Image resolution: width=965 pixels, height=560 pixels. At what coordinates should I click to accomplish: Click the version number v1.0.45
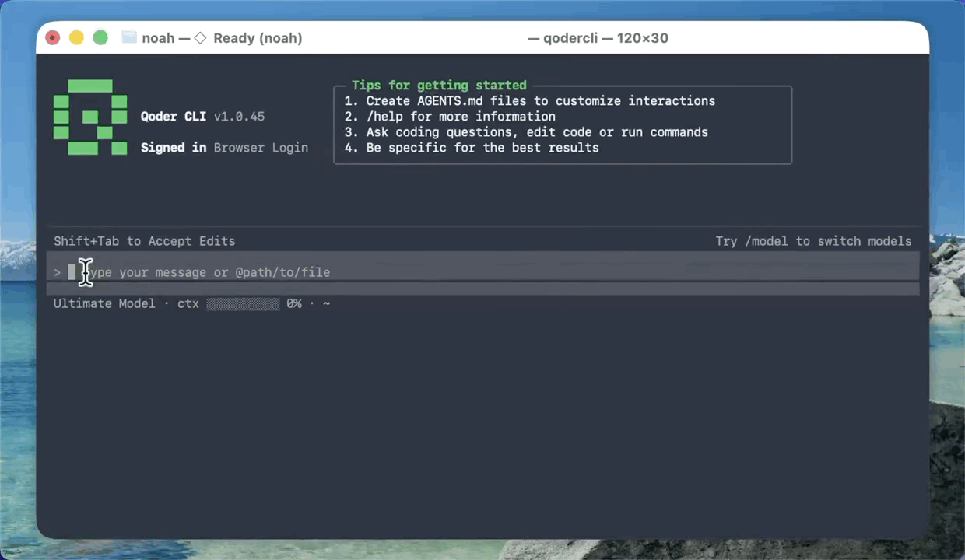[240, 117]
